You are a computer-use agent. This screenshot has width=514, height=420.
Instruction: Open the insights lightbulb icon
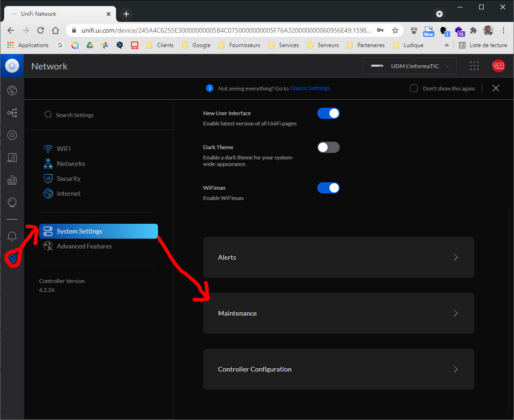point(12,202)
